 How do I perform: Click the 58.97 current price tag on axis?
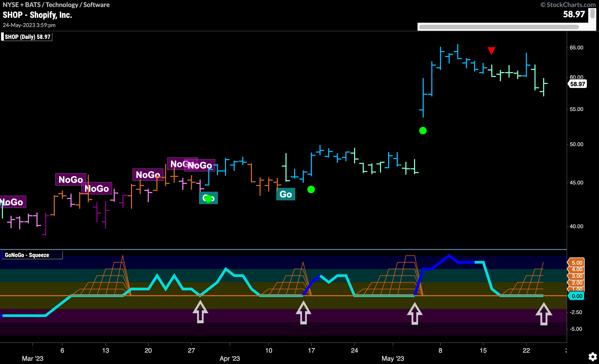point(577,84)
